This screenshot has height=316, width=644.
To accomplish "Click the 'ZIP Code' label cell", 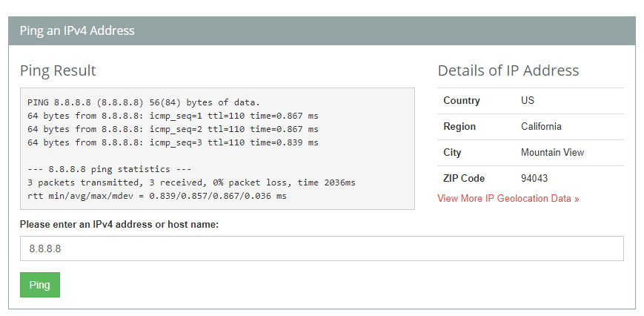I will tap(464, 178).
